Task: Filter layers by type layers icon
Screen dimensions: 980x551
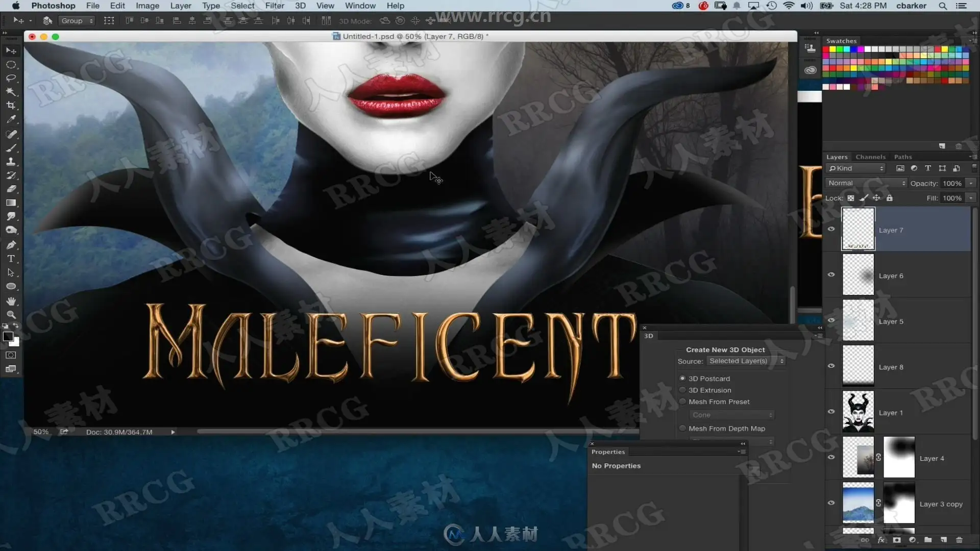Action: (928, 168)
